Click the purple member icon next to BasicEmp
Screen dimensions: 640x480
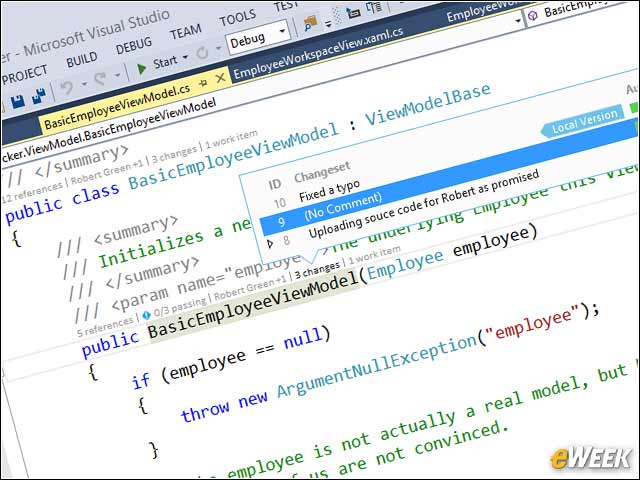[x=533, y=16]
